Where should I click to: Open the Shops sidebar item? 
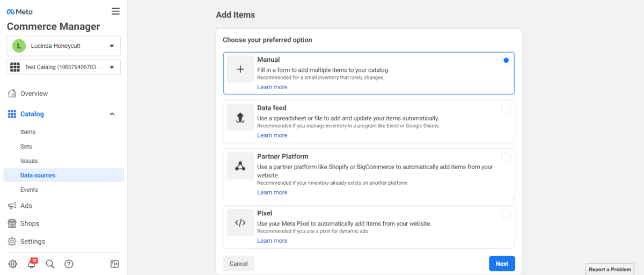pos(30,223)
